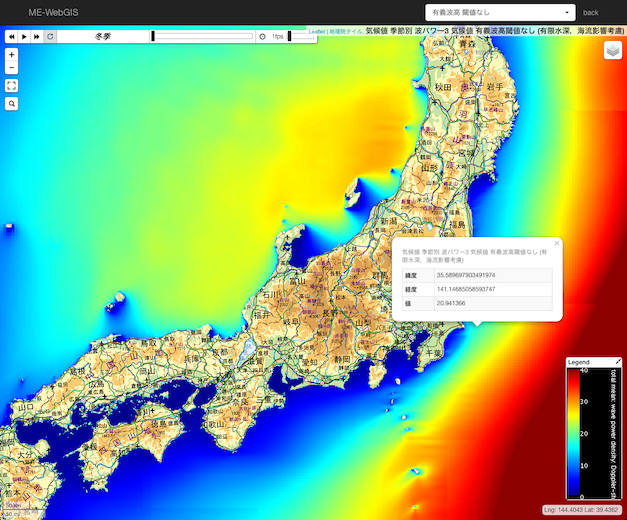
Task: Open the 有義波高 閾値なし dropdown
Action: click(x=500, y=13)
